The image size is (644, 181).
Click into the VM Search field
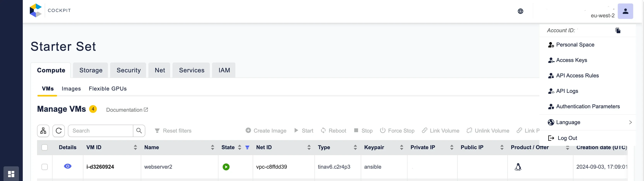point(101,131)
